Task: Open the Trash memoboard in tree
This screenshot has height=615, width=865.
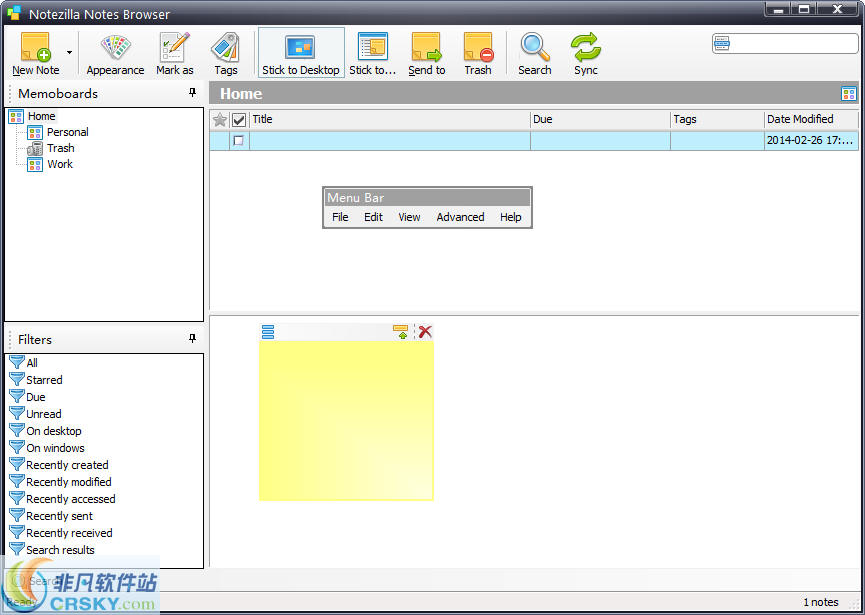Action: (61, 148)
